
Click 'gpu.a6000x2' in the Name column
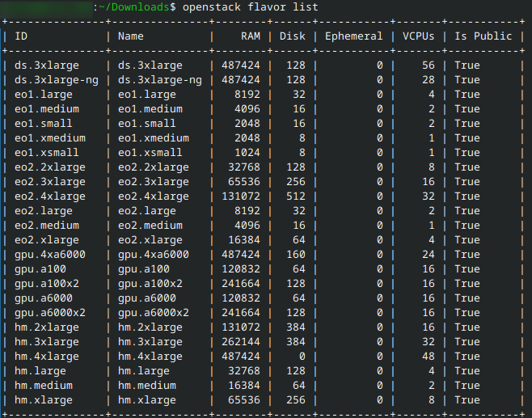[x=154, y=313]
